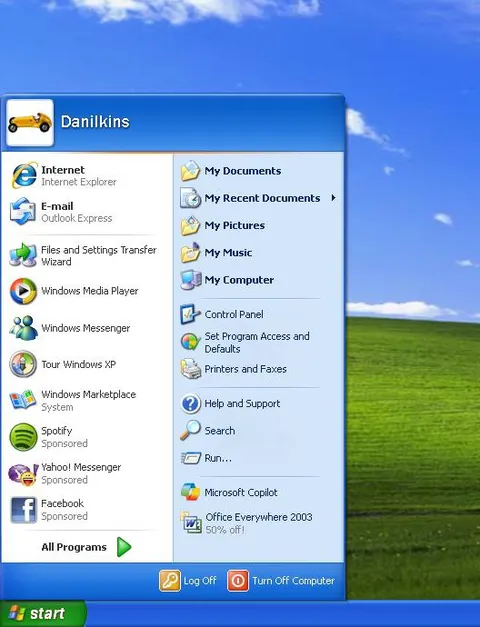The height and width of the screenshot is (627, 480).
Task: Click the Danilkins user name
Action: coord(95,122)
